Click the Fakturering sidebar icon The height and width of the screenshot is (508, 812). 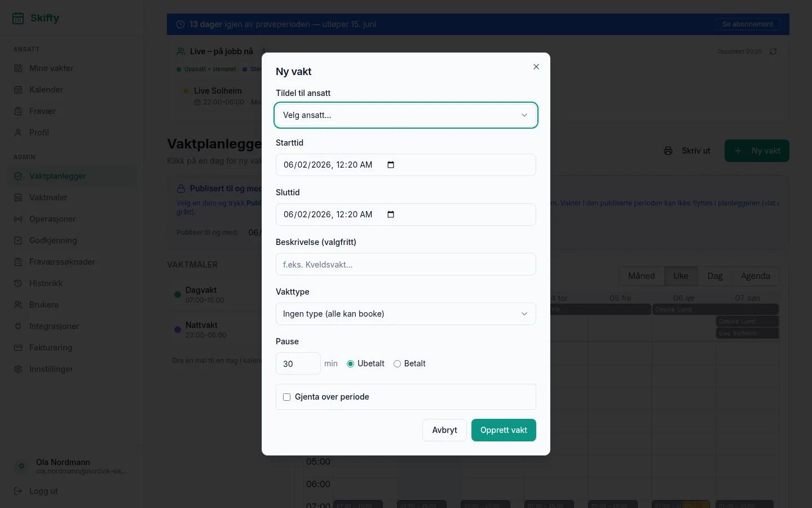(18, 348)
